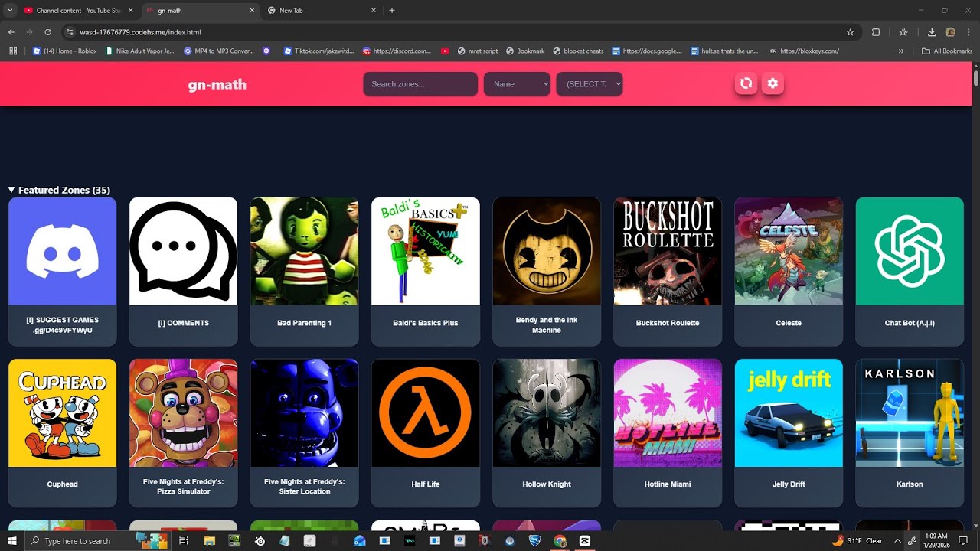Open the Nike Adult Vapor Je... bookmark
The image size is (980, 551).
click(140, 51)
